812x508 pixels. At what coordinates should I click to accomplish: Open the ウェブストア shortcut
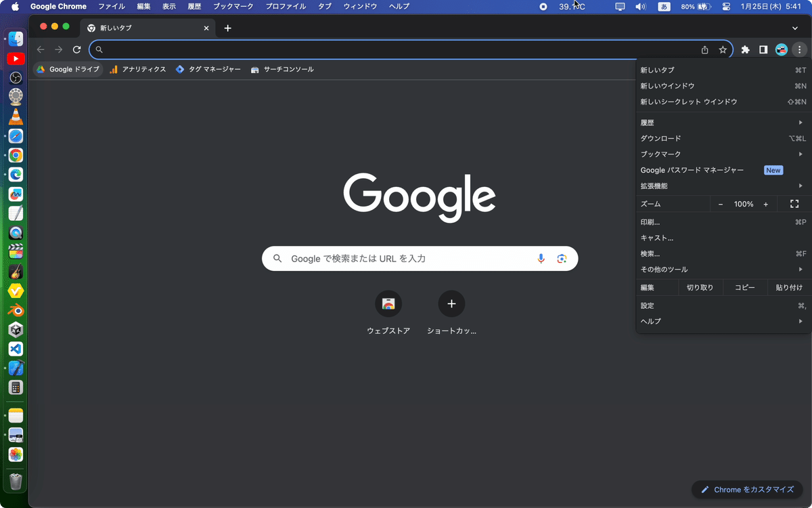coord(388,312)
